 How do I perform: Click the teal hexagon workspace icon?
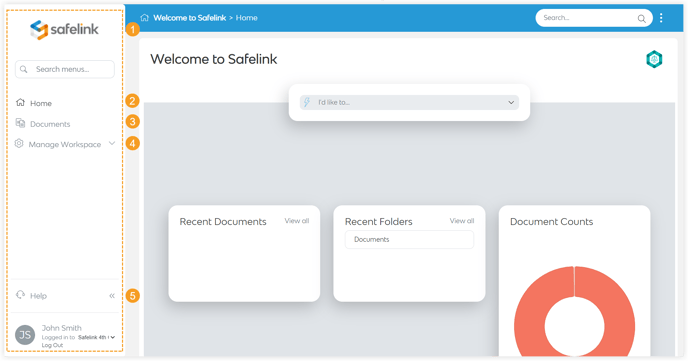654,59
